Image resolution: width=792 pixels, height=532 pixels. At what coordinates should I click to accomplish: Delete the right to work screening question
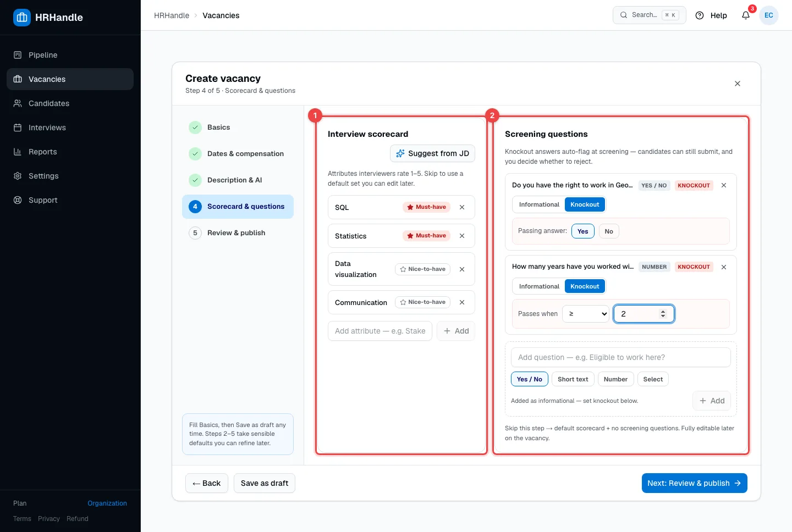tap(724, 185)
